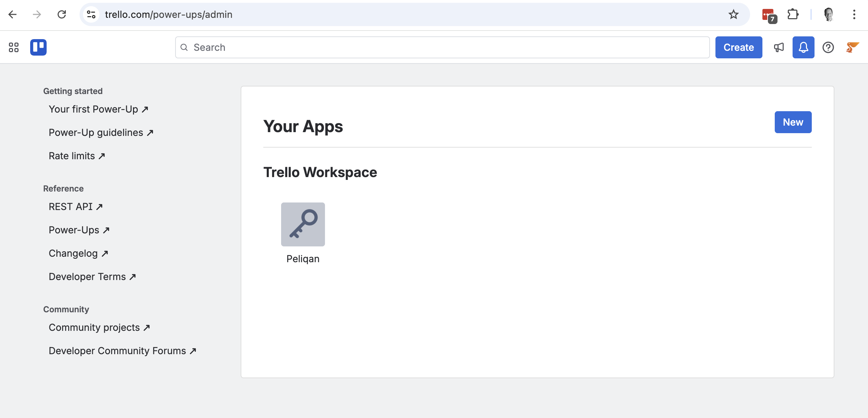This screenshot has height=418, width=868.
Task: Go to Trello home via logo
Action: coord(38,47)
